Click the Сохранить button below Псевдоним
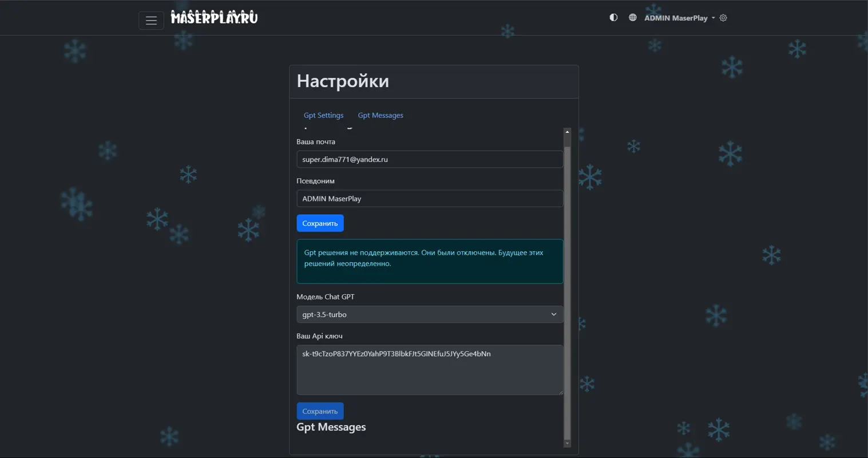 pos(320,223)
